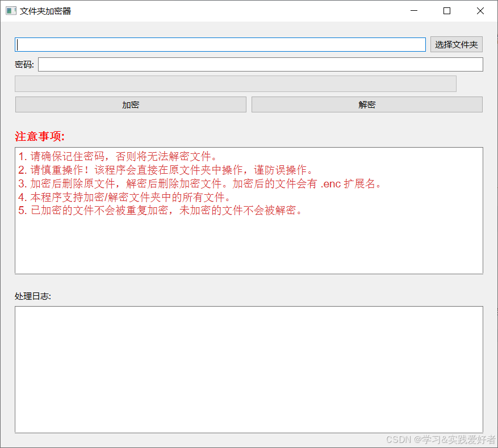Focus the folder path input field
This screenshot has height=448, width=498.
tap(220, 44)
